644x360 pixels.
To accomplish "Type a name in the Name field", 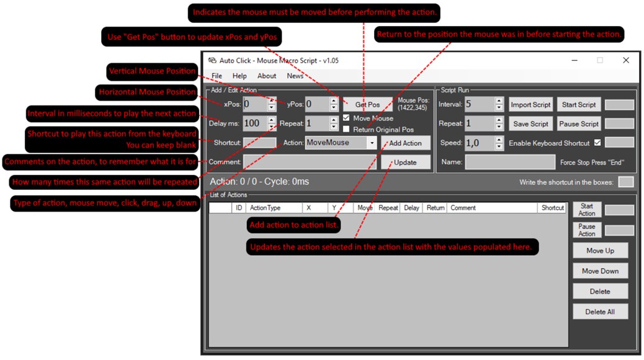I will (x=510, y=161).
